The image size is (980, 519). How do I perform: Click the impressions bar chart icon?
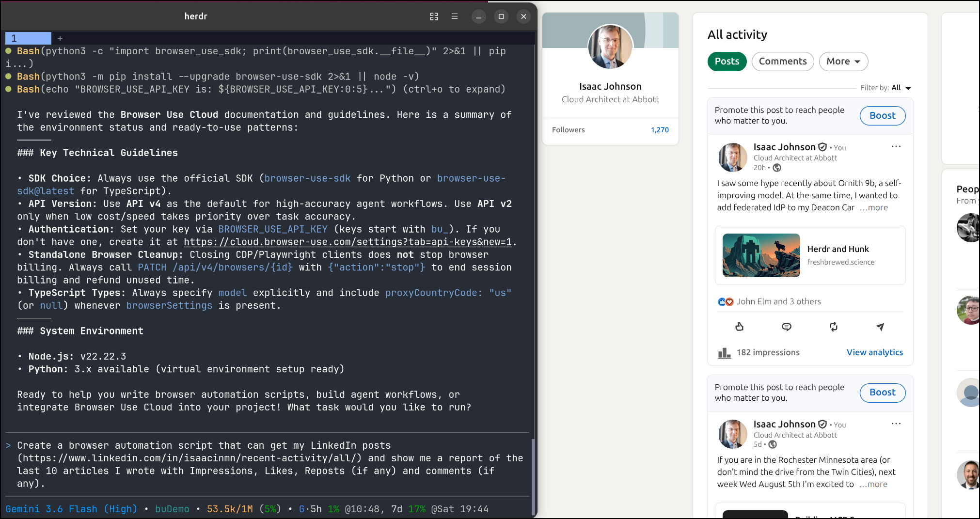(724, 352)
